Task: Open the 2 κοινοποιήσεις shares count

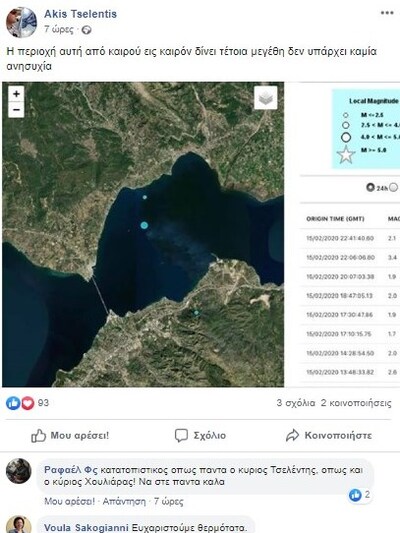Action: pos(356,403)
